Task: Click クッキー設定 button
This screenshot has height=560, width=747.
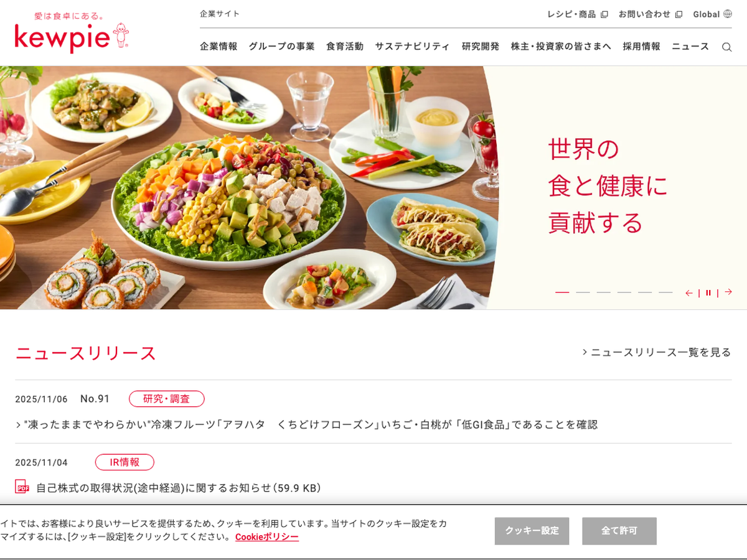Action: point(532,531)
